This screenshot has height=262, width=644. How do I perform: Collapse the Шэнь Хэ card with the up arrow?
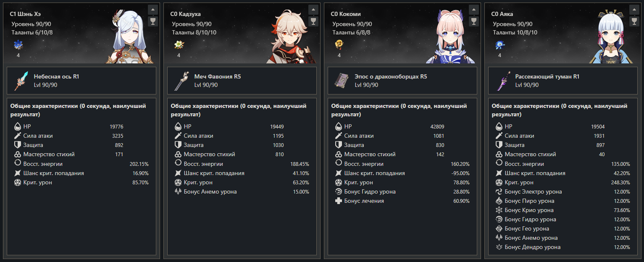[153, 9]
